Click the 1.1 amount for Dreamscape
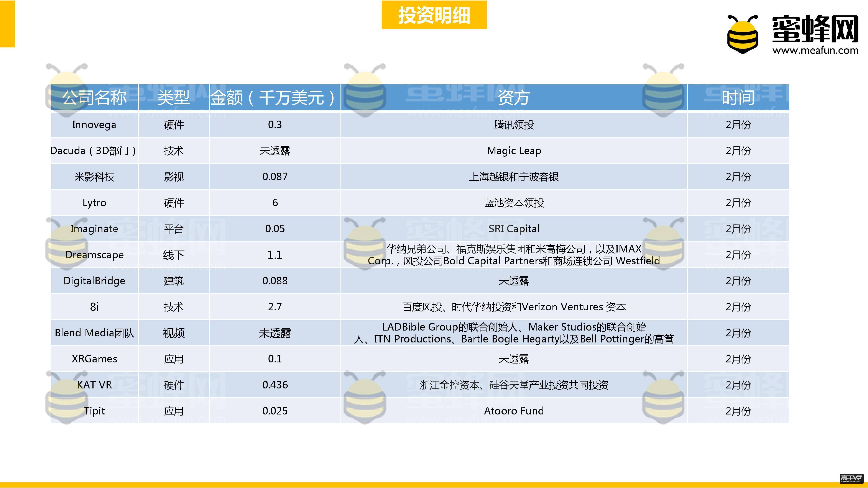The height and width of the screenshot is (488, 868). pos(275,255)
